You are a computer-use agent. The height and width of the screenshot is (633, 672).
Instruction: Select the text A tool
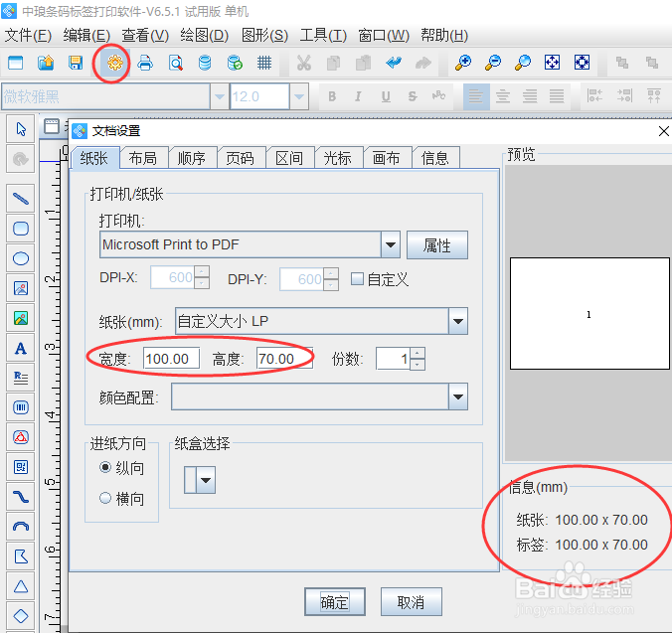click(21, 348)
